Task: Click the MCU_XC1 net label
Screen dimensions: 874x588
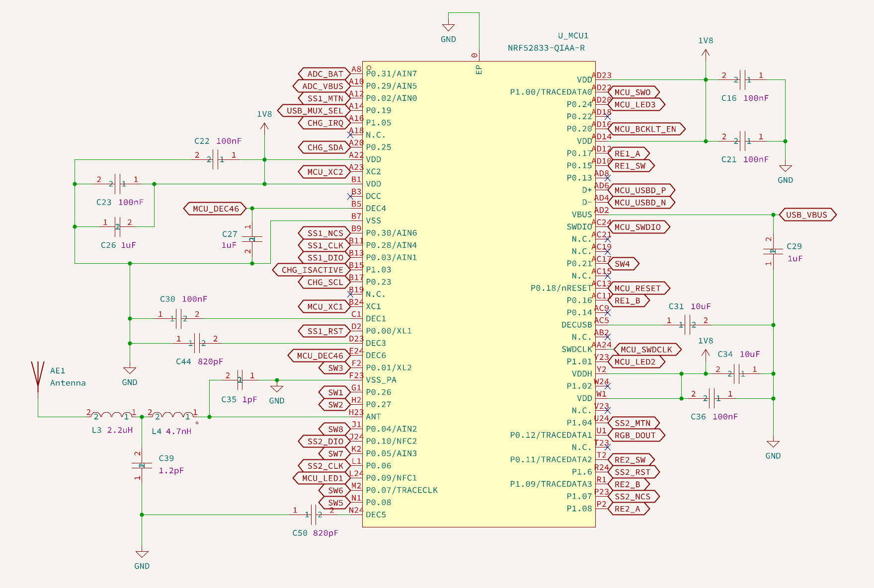Action: click(324, 306)
